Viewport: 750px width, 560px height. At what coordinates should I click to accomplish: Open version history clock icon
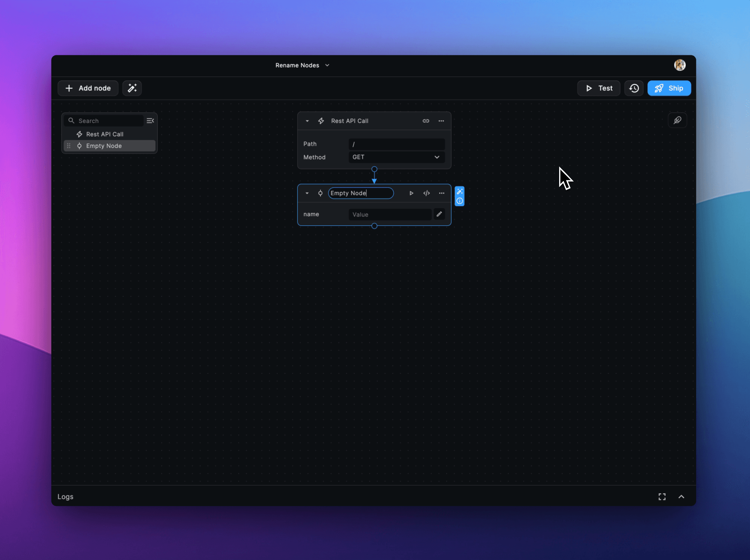tap(634, 88)
